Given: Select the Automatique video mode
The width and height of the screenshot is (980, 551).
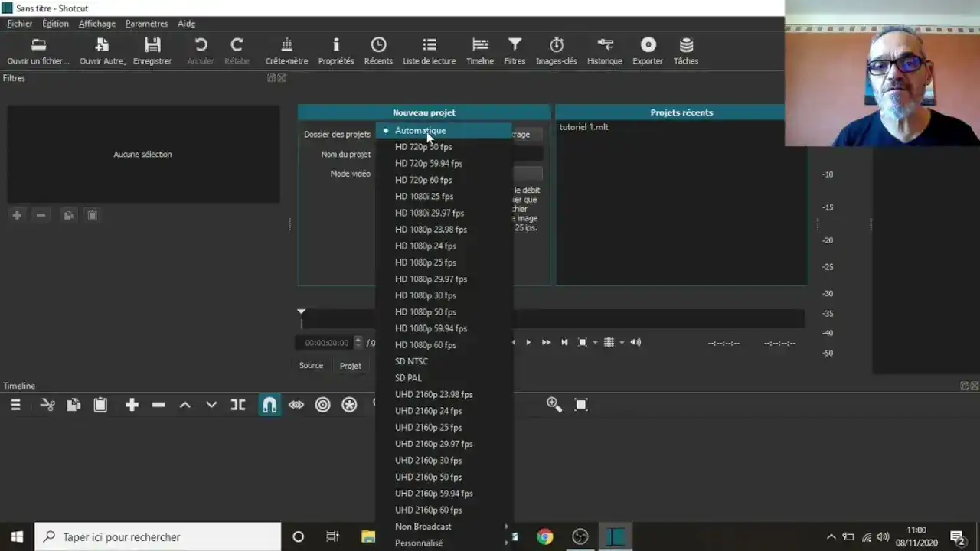Looking at the screenshot, I should pyautogui.click(x=420, y=130).
